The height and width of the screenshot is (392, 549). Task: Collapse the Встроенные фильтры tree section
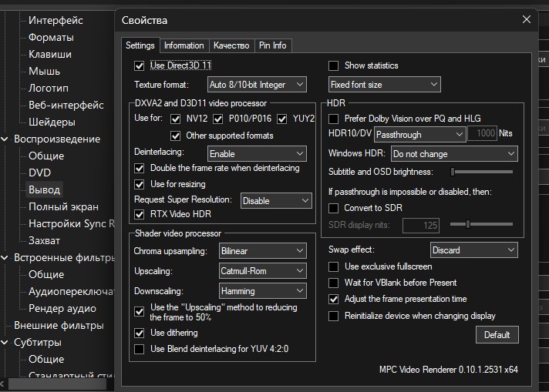point(5,258)
